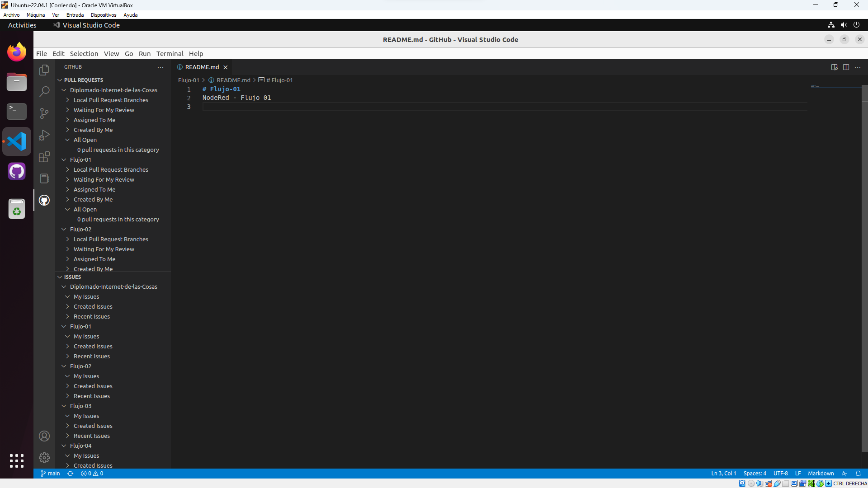Open the Terminal menu
The width and height of the screenshot is (868, 488).
click(x=170, y=53)
